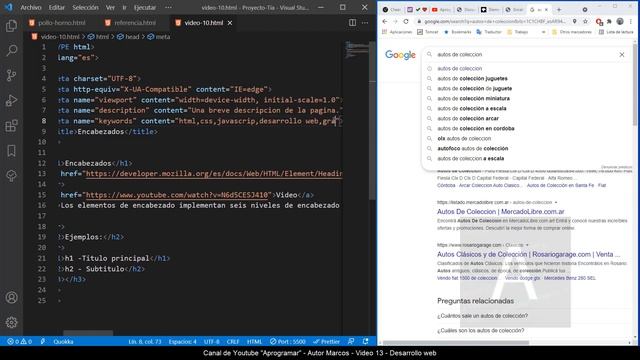Close the video-10.html tab
The height and width of the screenshot is (360, 640).
coord(230,23)
